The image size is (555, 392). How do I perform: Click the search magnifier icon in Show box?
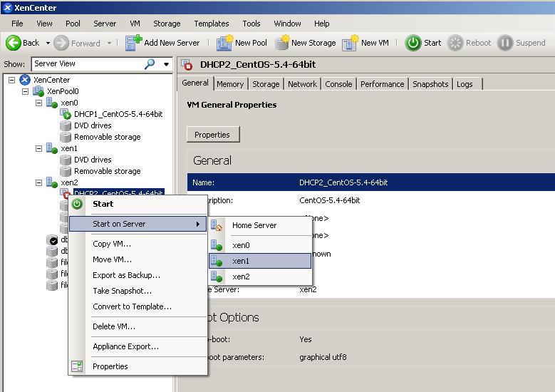[150, 63]
